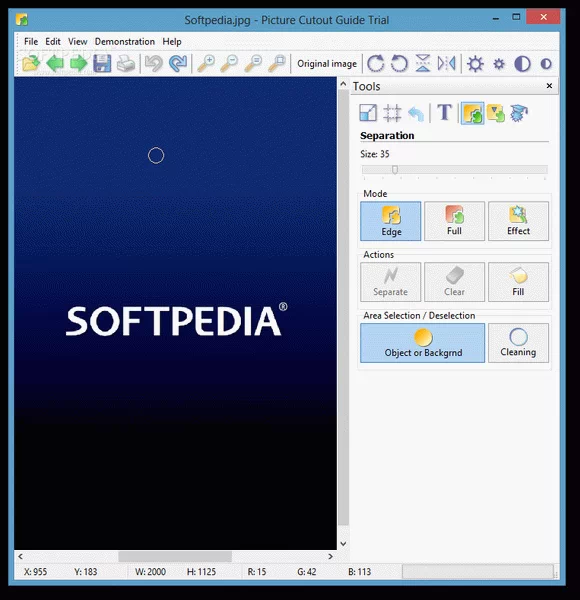This screenshot has width=580, height=600.
Task: Click the Clear action button
Action: coord(454,282)
